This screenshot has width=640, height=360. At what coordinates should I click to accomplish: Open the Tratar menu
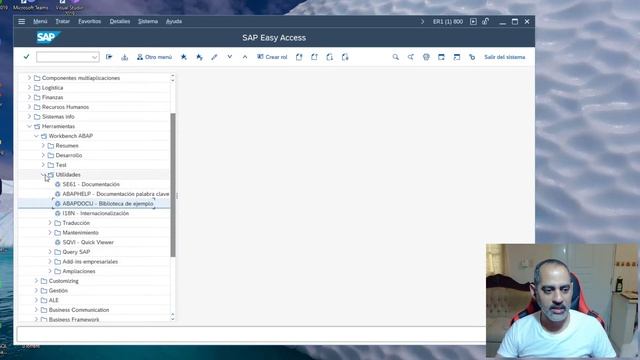click(62, 21)
